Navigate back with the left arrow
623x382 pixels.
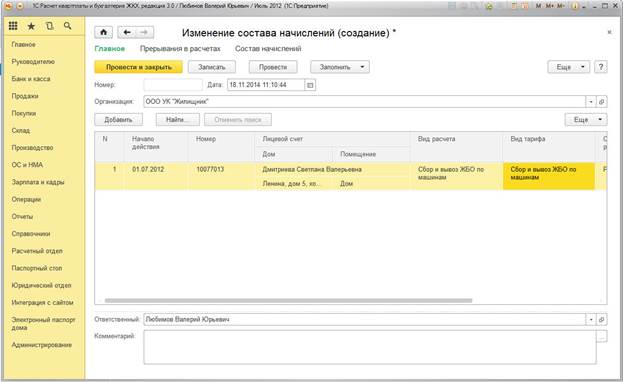click(x=127, y=32)
